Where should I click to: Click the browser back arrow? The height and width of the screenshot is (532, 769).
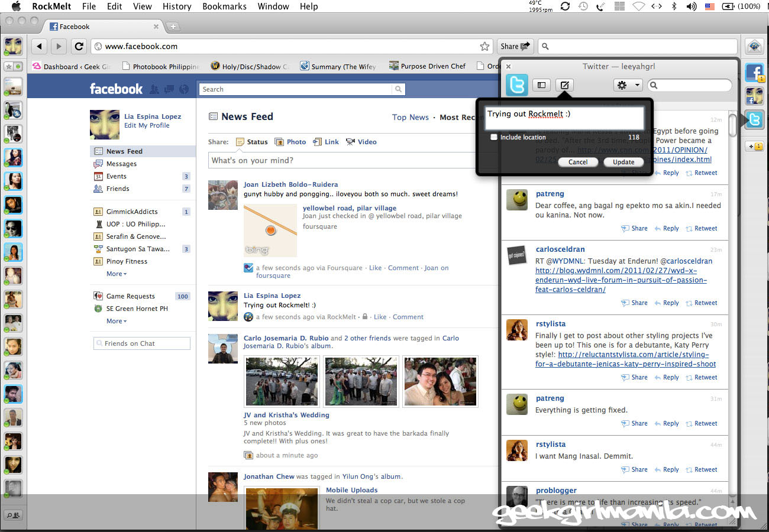point(39,46)
